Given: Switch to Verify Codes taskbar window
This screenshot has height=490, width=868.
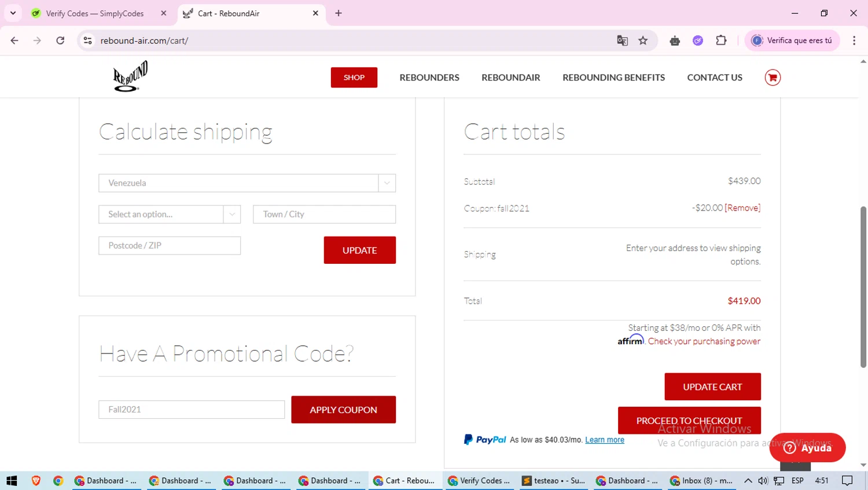Looking at the screenshot, I should click(479, 481).
